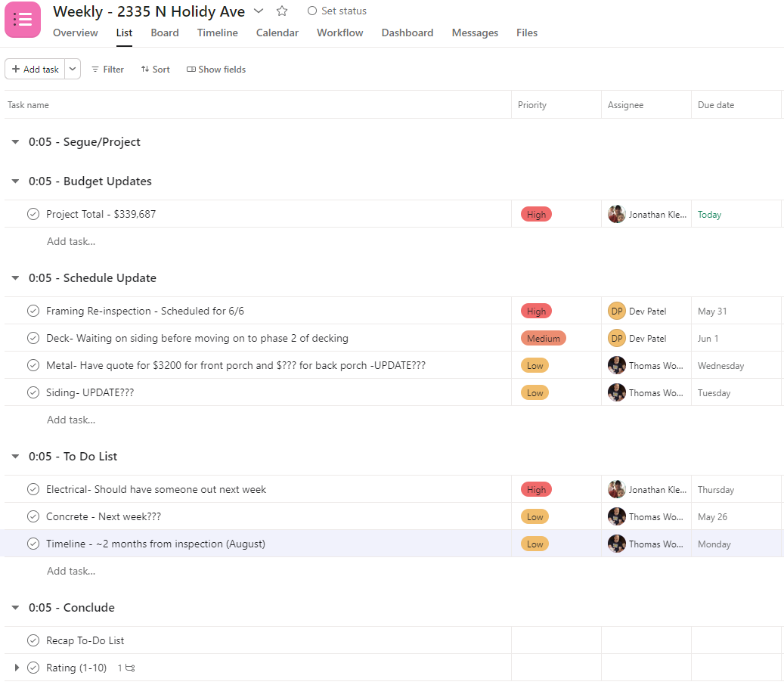Click Thursday due date on Electrical task

click(716, 490)
